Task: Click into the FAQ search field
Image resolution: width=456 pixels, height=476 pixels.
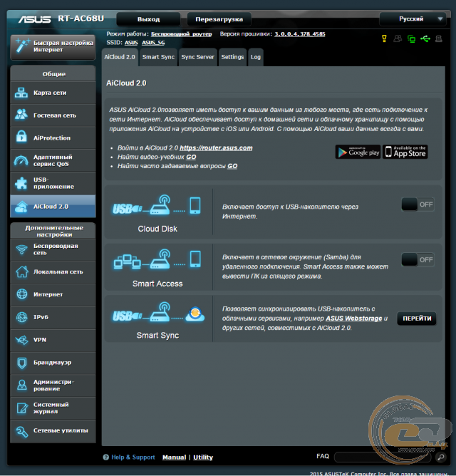Action: click(x=383, y=457)
